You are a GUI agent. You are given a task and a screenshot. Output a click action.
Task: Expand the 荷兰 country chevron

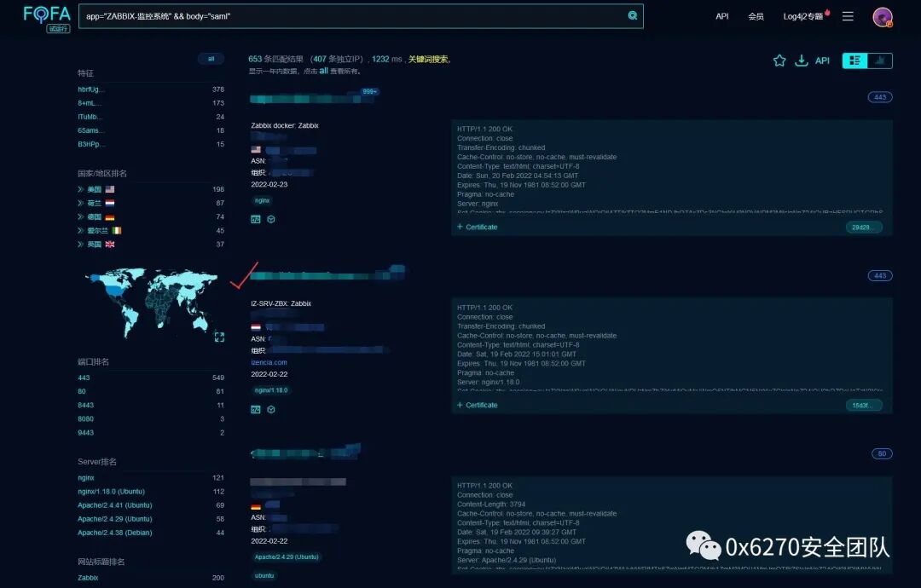(x=80, y=203)
